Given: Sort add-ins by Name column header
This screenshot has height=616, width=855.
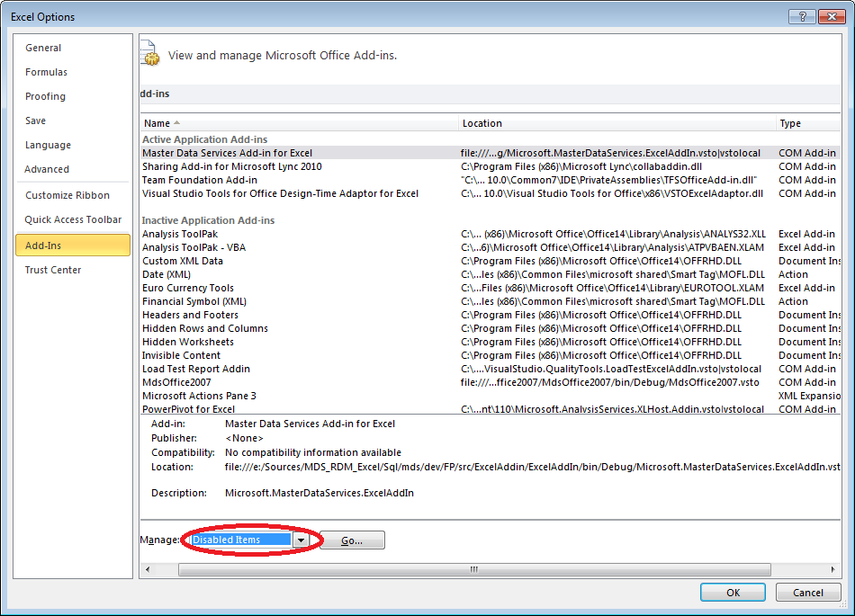Looking at the screenshot, I should click(299, 123).
